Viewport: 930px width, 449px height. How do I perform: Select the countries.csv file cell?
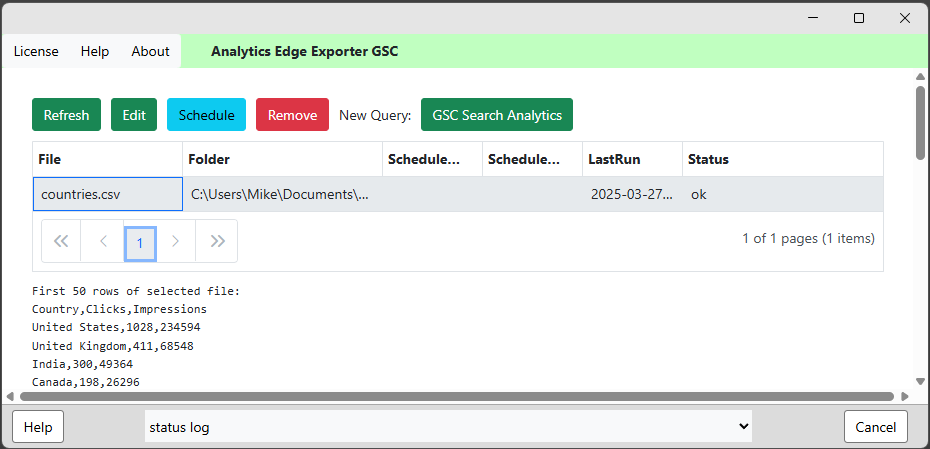[107, 194]
